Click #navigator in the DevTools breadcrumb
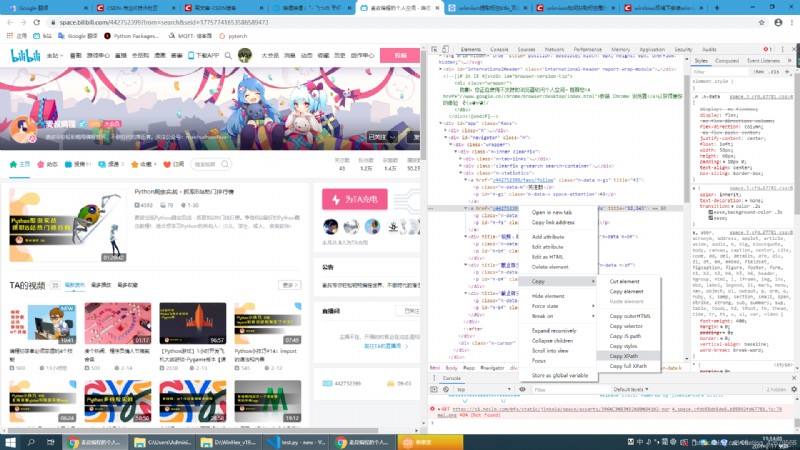The width and height of the screenshot is (800, 450). click(x=492, y=368)
